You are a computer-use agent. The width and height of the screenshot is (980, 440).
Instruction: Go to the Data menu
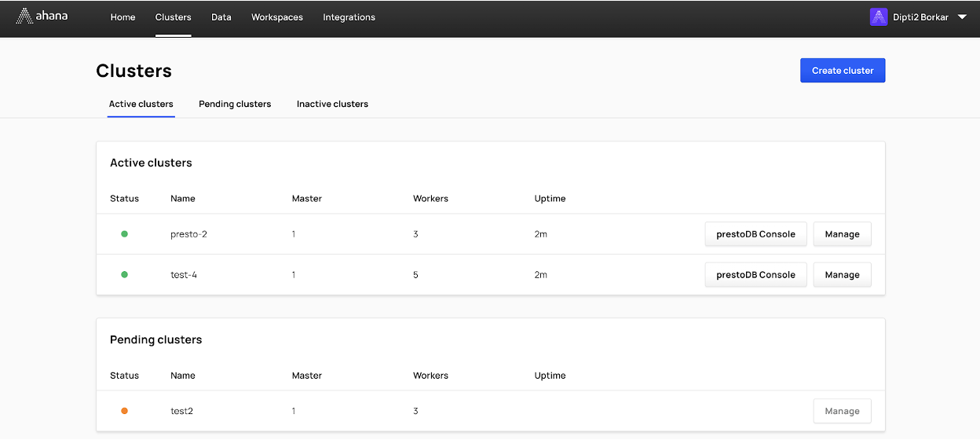point(221,17)
